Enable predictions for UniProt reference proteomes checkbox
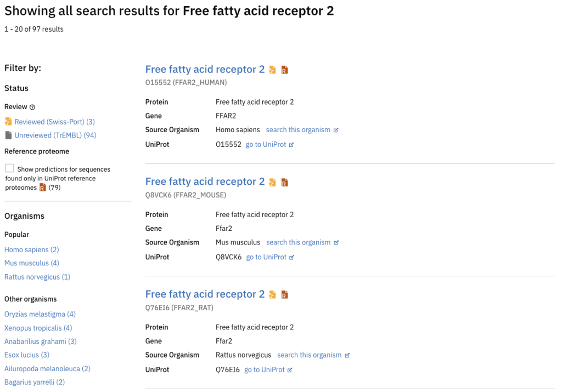562x392 pixels. coord(10,168)
